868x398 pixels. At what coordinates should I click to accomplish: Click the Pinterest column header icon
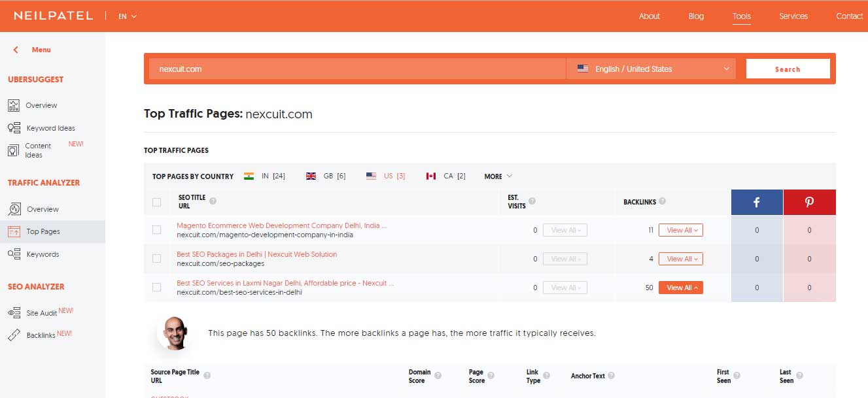tap(809, 202)
